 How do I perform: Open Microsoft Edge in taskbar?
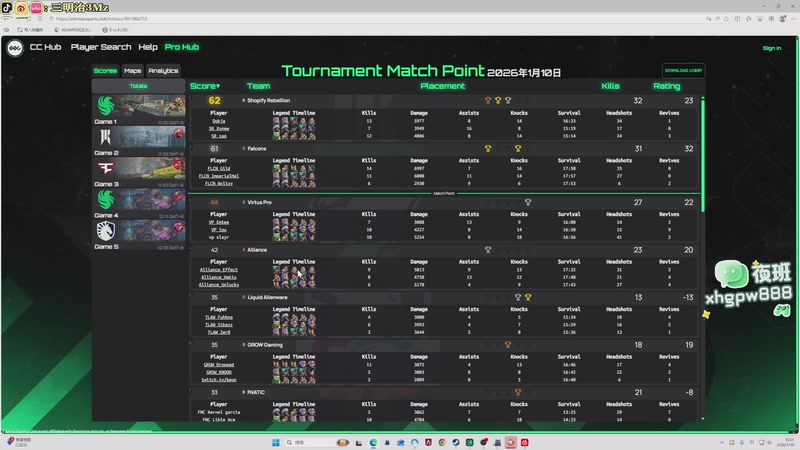point(373,442)
